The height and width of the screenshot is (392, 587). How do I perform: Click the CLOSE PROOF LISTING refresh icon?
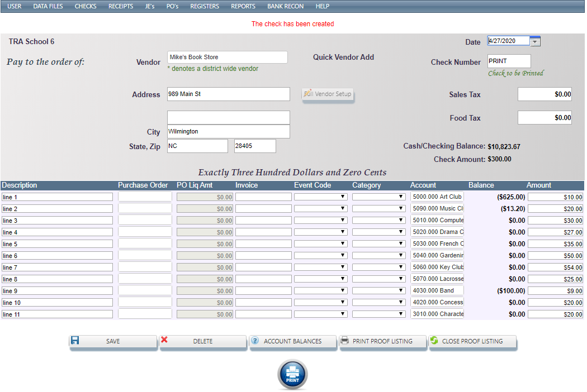click(434, 340)
